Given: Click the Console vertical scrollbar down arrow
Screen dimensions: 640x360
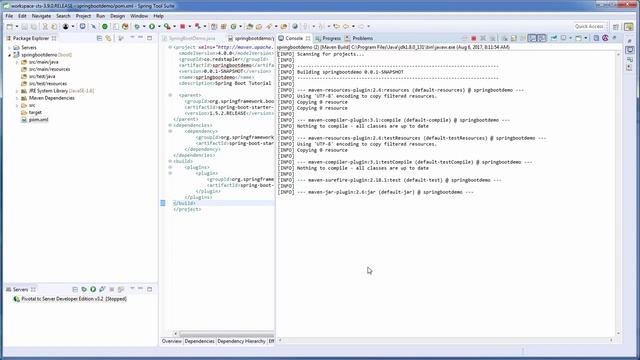Looking at the screenshot, I should click(x=618, y=333).
